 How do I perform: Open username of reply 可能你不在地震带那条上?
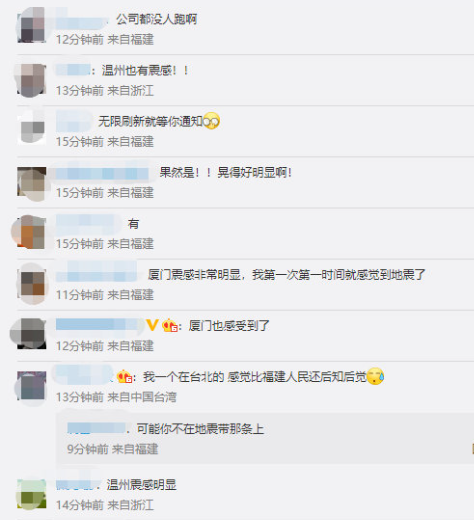pos(97,428)
